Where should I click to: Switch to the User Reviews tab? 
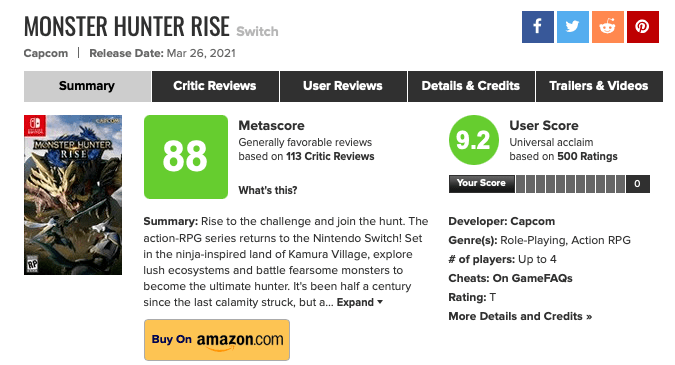click(x=343, y=86)
